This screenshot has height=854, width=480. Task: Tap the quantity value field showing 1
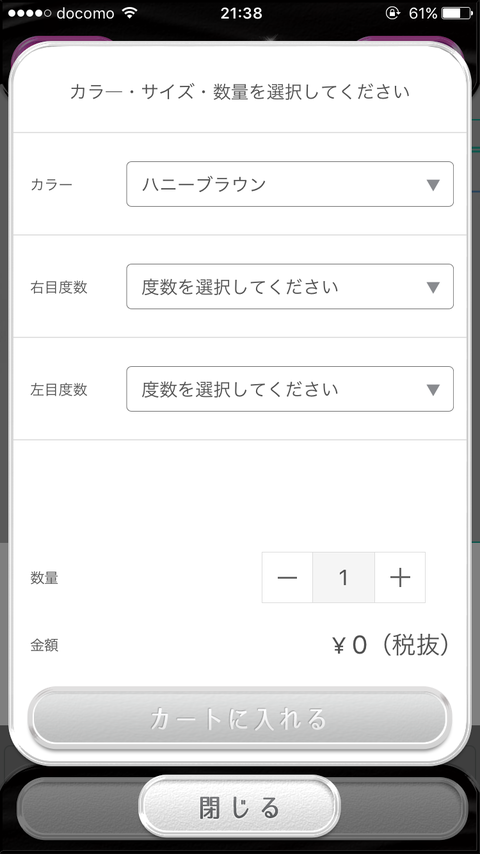click(x=344, y=577)
